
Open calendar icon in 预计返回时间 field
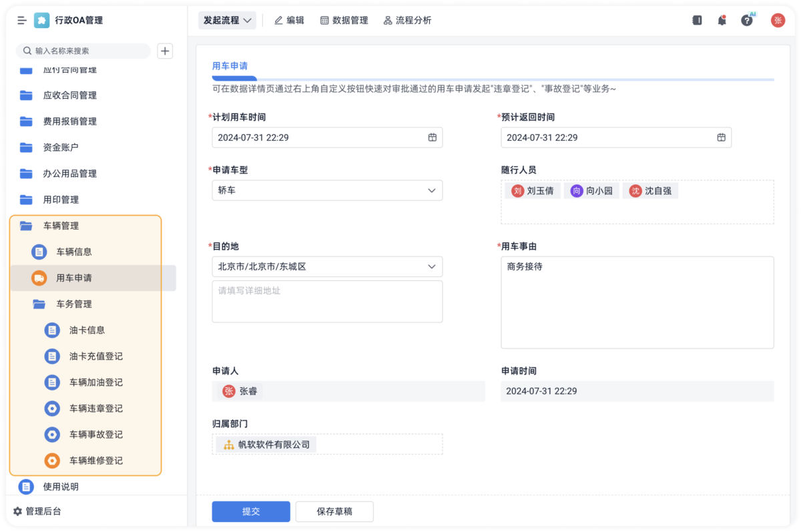(721, 138)
